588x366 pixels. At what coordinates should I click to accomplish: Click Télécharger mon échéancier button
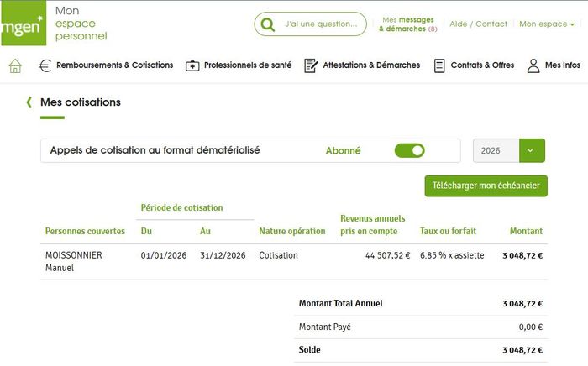(486, 186)
